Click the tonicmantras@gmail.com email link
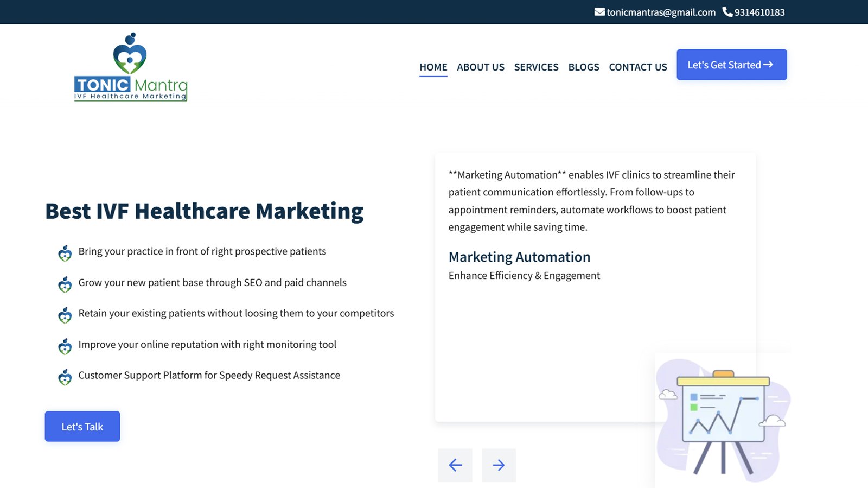The width and height of the screenshot is (868, 488). (661, 12)
